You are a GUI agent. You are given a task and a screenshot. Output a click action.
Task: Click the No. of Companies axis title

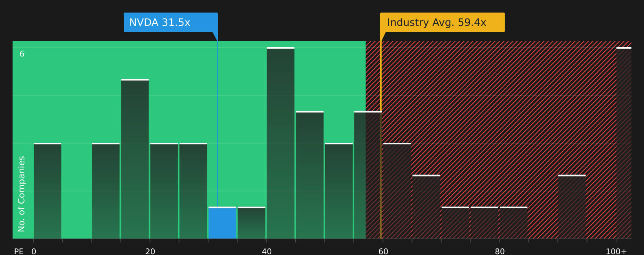coord(22,194)
